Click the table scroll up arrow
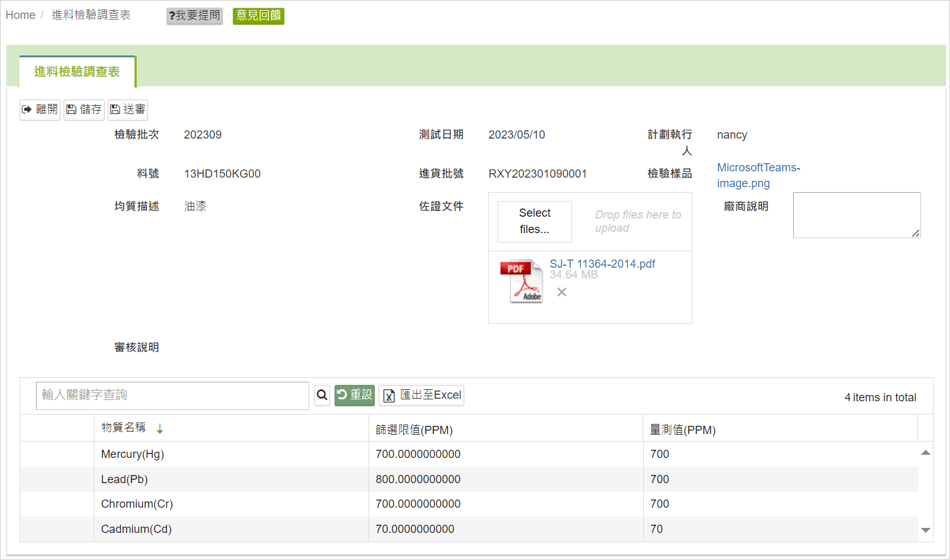Image resolution: width=950 pixels, height=560 pixels. 925,452
